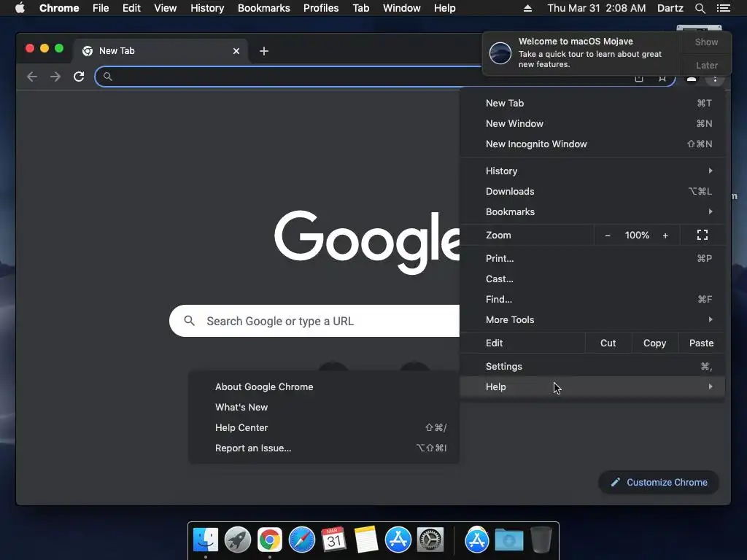The height and width of the screenshot is (560, 747).
Task: Click the Customize Chrome button
Action: point(659,483)
